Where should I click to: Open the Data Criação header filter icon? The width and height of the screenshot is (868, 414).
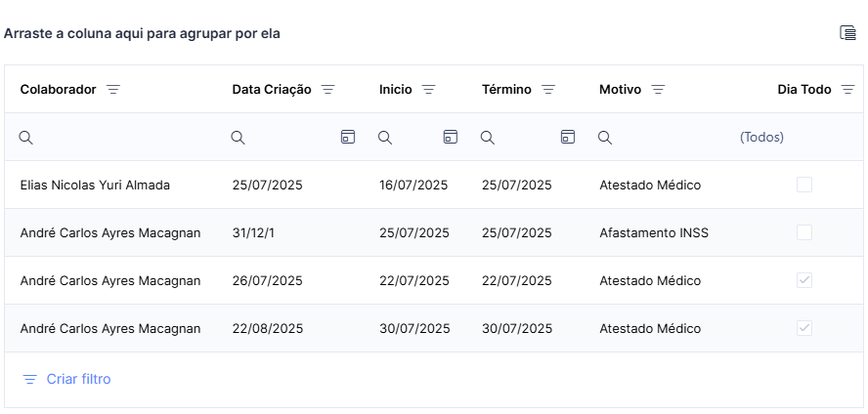click(x=328, y=90)
